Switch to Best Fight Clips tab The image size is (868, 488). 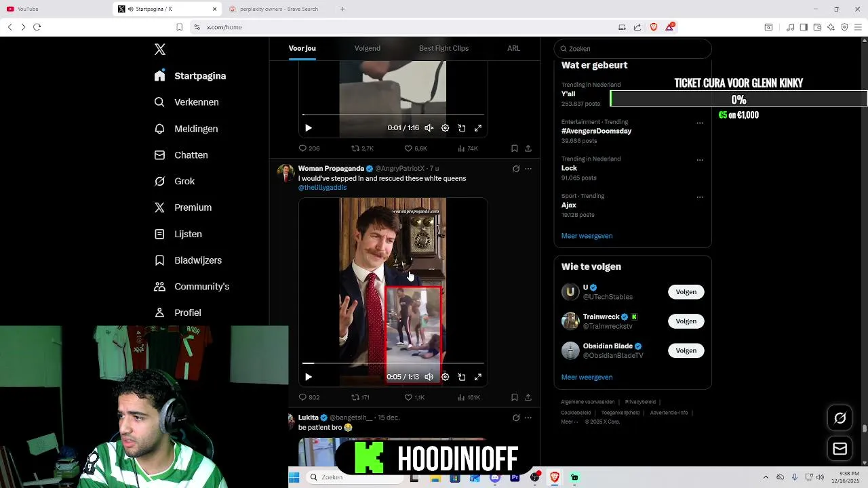click(x=443, y=48)
